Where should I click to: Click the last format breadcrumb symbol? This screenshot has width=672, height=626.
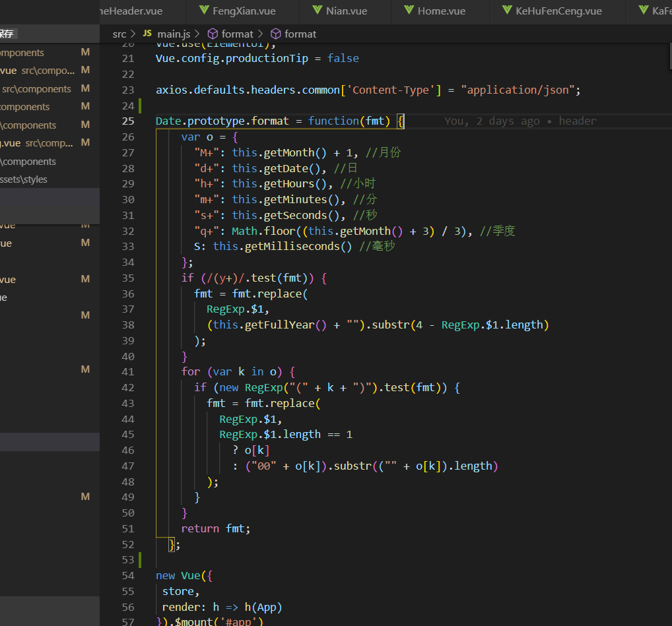pos(300,34)
